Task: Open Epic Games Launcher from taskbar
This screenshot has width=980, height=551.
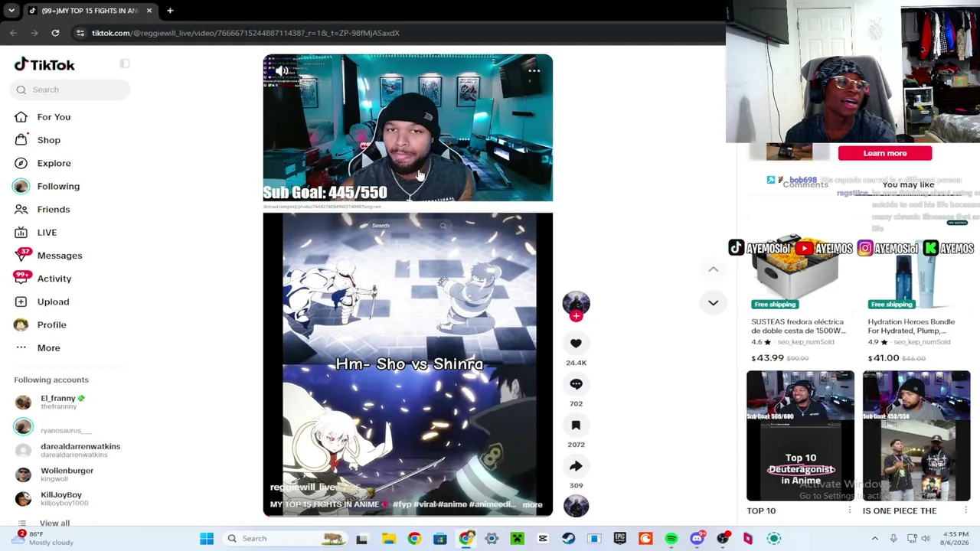Action: click(619, 539)
